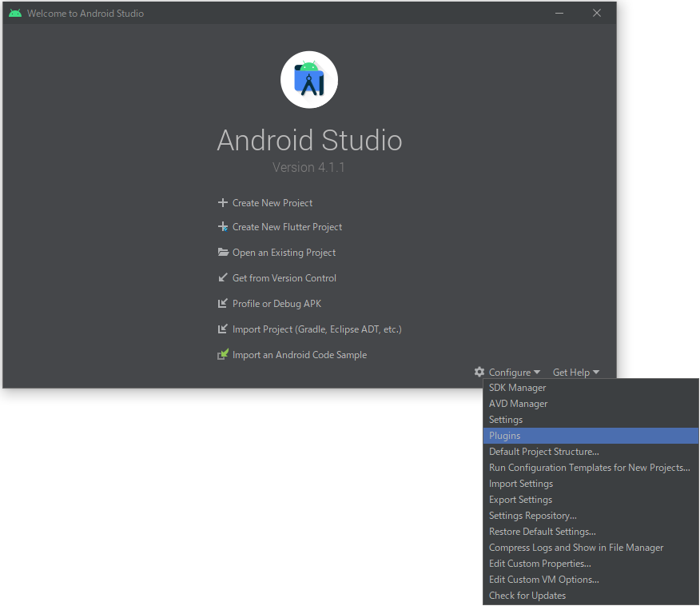
Task: Click the green-arrow icon for Android Code Sample
Action: point(223,354)
